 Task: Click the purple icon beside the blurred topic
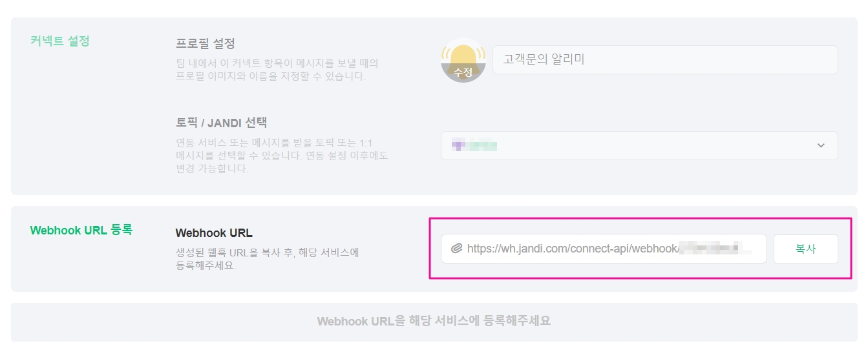coord(458,145)
